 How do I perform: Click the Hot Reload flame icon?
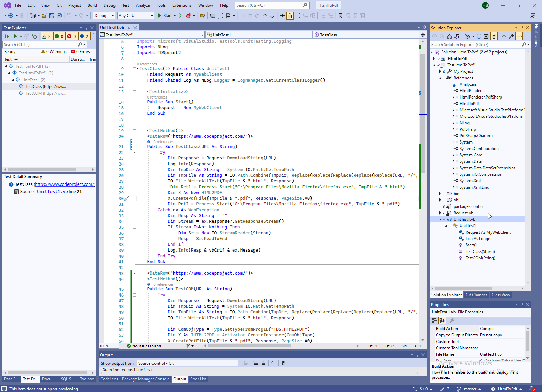[189, 16]
